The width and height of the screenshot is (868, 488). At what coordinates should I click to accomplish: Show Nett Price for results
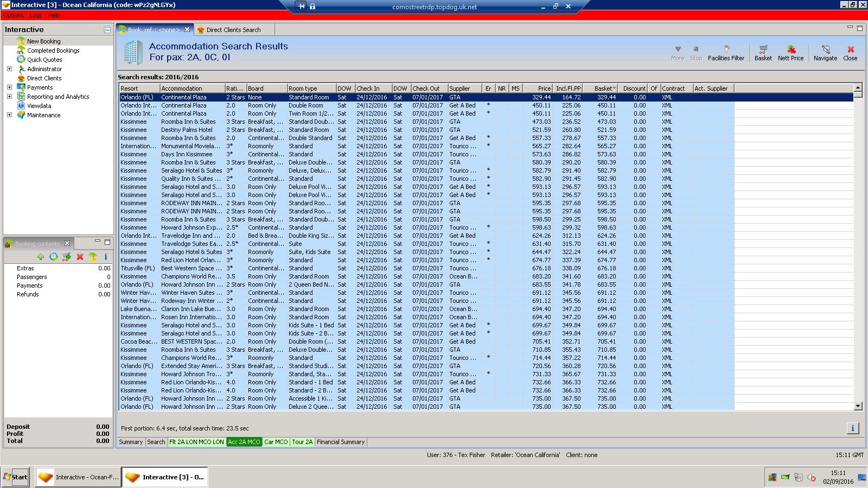790,53
